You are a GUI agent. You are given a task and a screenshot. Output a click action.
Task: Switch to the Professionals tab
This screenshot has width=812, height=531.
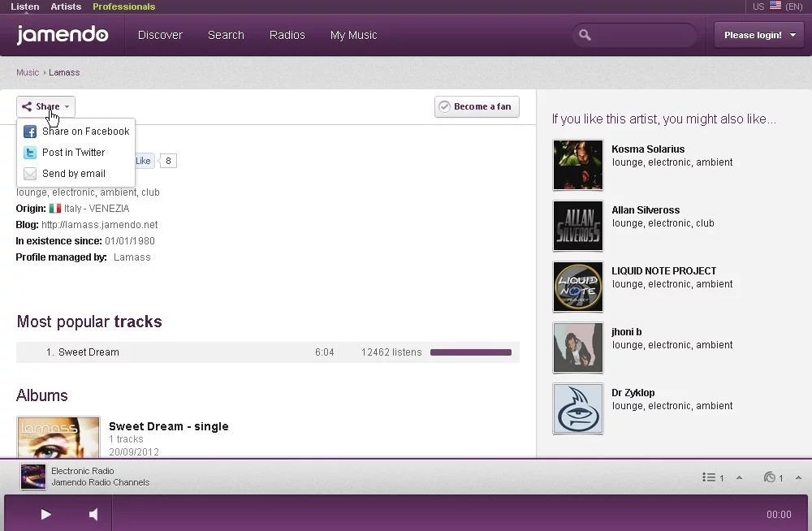pyautogui.click(x=123, y=6)
